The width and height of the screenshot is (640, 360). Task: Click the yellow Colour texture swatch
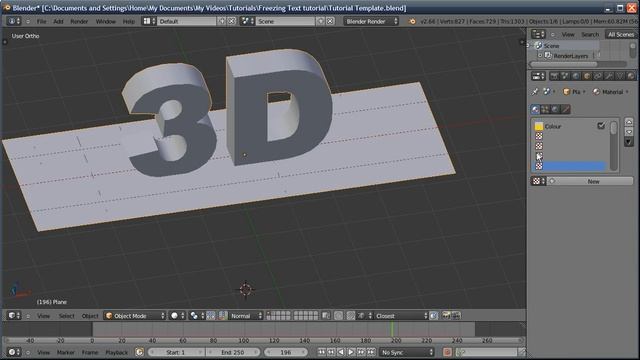pyautogui.click(x=539, y=126)
